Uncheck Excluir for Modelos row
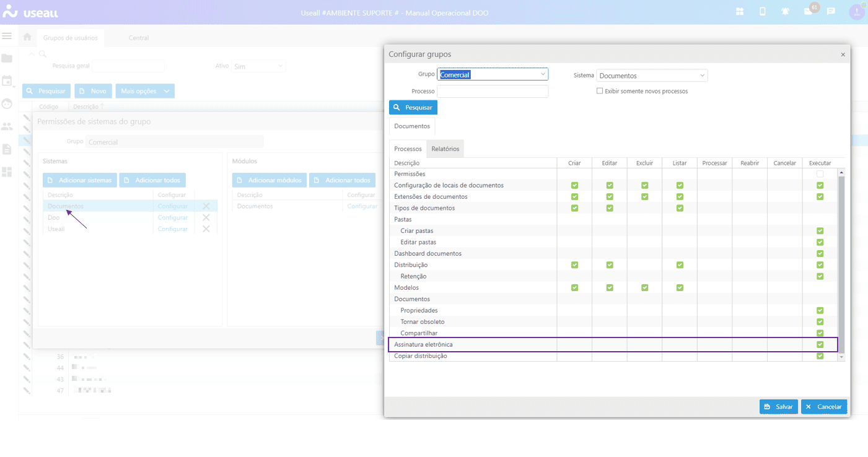 pyautogui.click(x=644, y=287)
